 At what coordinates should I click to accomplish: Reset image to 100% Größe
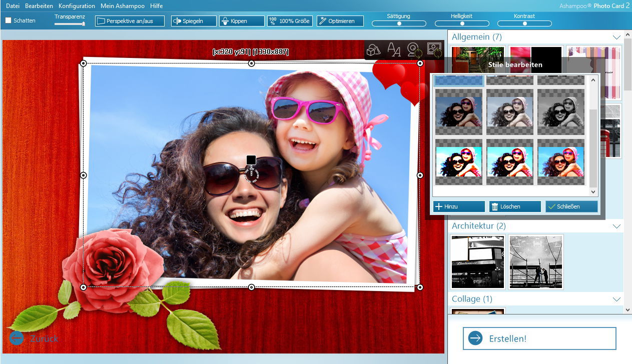pyautogui.click(x=290, y=21)
